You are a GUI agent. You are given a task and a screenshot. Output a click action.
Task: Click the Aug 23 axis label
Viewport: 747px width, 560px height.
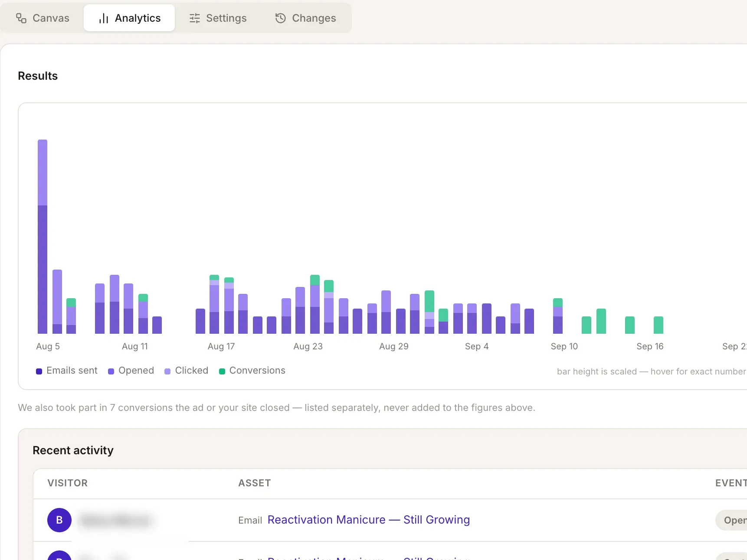(308, 346)
